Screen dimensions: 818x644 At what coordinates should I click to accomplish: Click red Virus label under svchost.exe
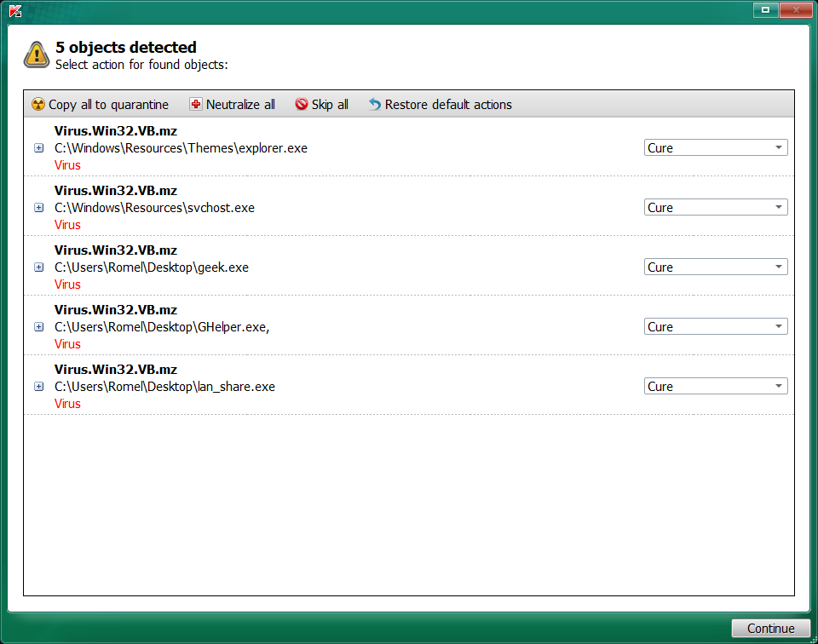pyautogui.click(x=67, y=225)
